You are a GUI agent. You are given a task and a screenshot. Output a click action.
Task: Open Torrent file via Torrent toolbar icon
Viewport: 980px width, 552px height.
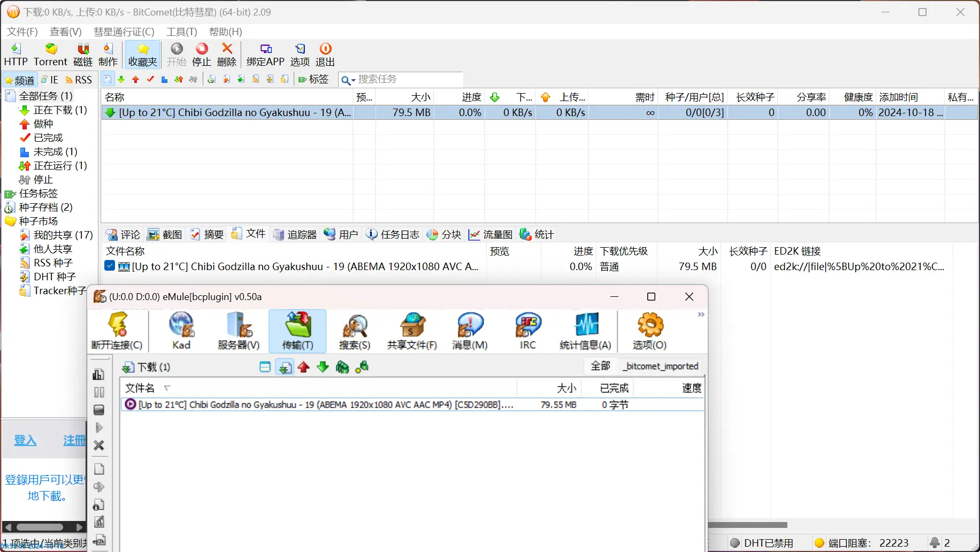(50, 55)
